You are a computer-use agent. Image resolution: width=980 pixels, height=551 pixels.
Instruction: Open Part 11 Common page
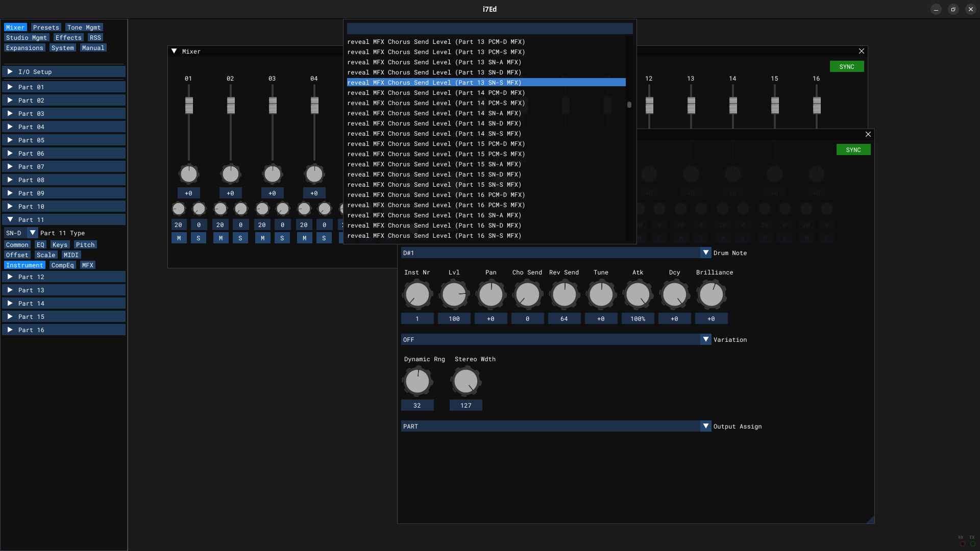point(17,245)
